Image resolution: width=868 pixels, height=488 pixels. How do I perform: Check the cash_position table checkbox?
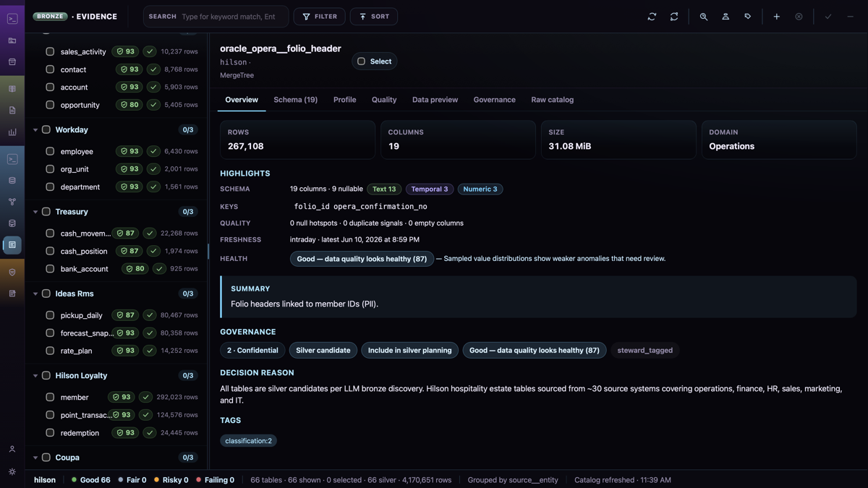pos(50,251)
